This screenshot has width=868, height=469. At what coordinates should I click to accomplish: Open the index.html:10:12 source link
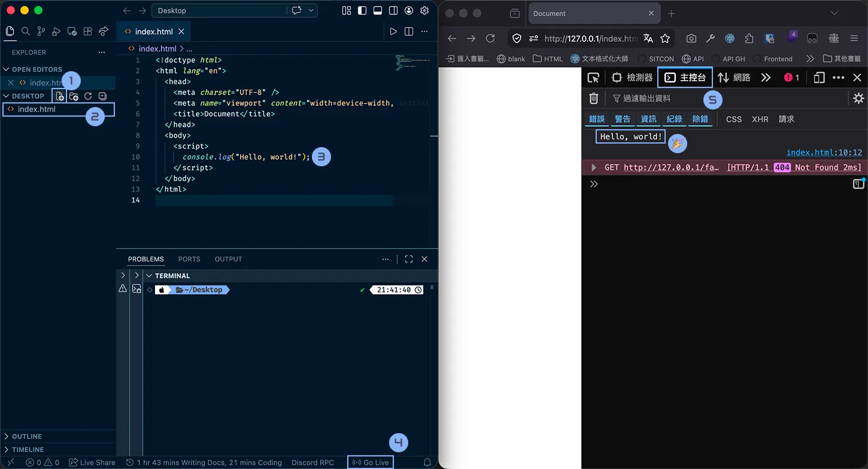[x=825, y=152]
